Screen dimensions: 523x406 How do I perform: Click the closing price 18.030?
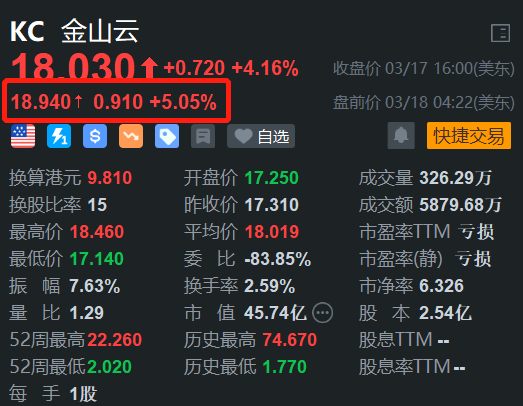point(73,66)
